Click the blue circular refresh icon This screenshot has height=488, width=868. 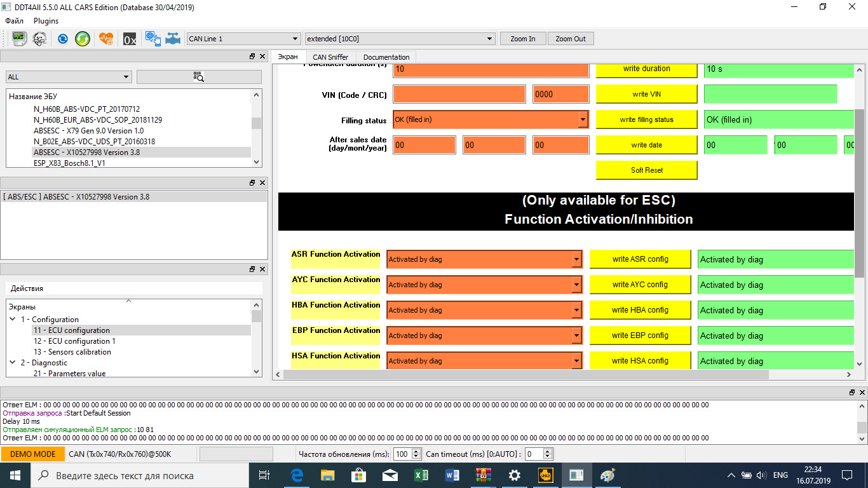pyautogui.click(x=62, y=39)
